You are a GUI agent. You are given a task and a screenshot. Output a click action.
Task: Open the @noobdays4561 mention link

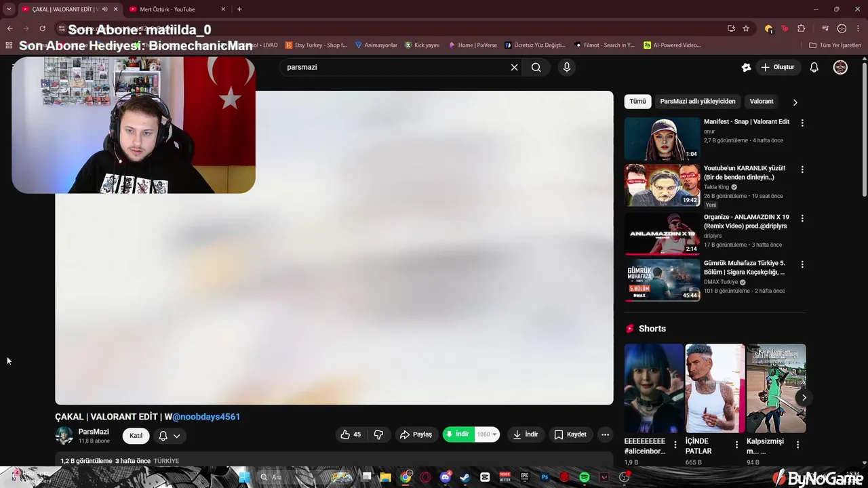click(x=206, y=417)
